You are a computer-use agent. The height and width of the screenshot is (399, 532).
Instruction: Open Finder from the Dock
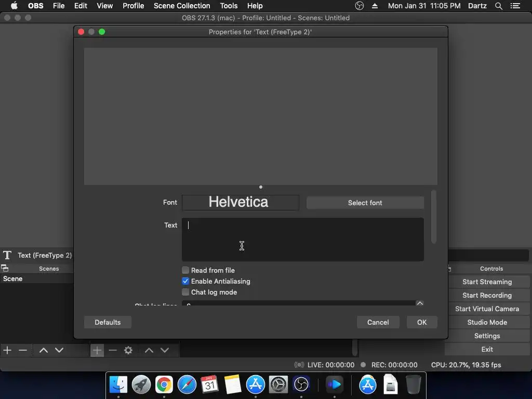118,384
